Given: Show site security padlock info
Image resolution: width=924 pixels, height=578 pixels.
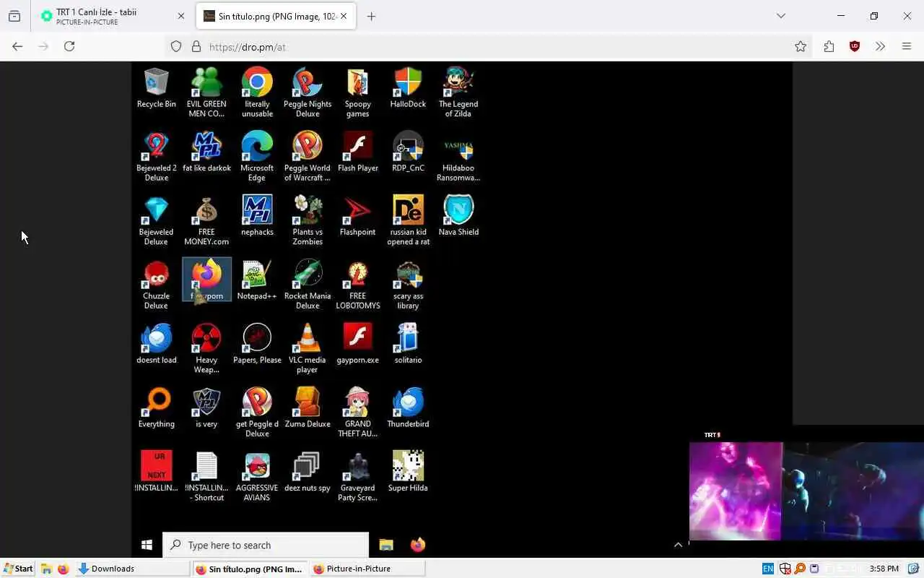Looking at the screenshot, I should click(196, 46).
